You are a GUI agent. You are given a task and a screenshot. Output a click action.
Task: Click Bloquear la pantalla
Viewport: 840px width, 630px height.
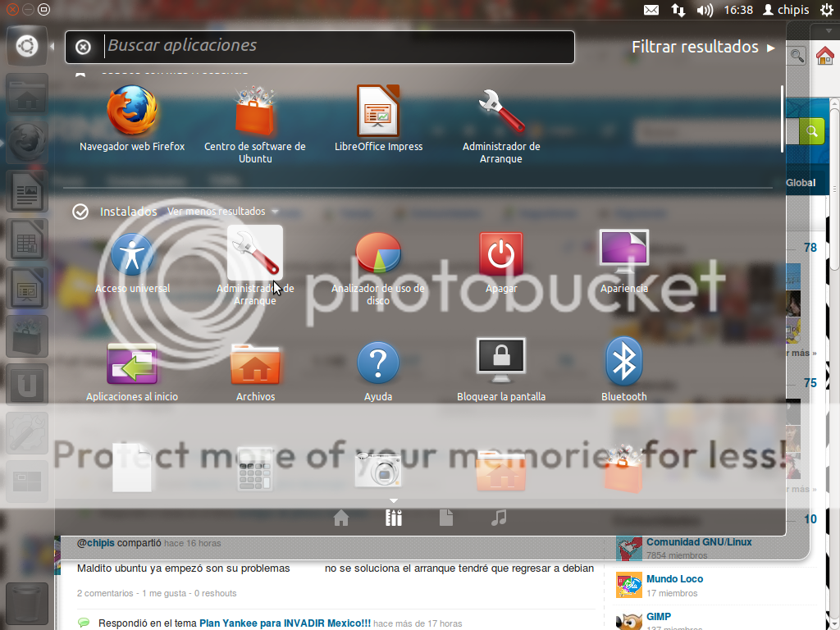point(501,370)
